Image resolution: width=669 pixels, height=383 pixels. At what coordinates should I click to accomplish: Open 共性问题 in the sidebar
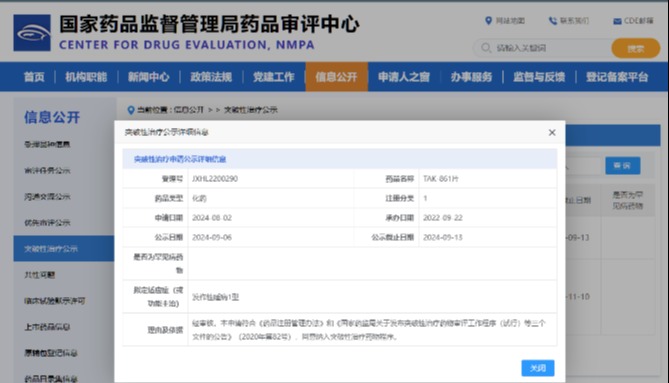40,275
